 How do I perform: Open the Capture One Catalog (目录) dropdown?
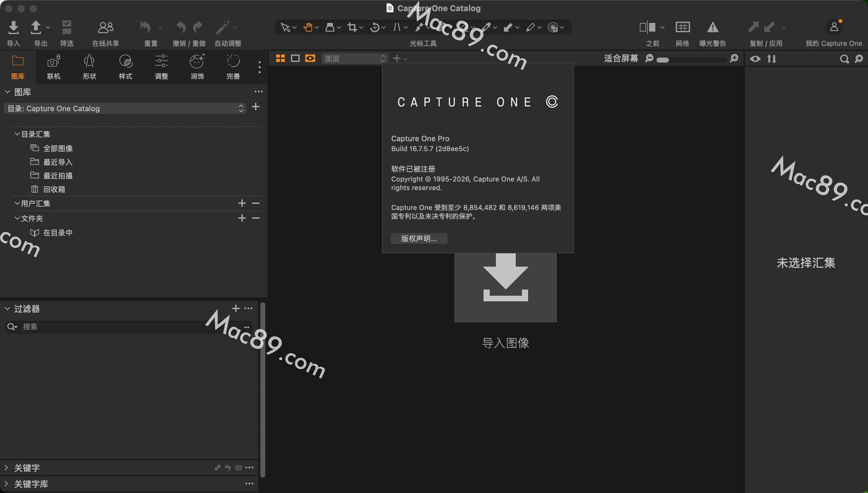(125, 109)
